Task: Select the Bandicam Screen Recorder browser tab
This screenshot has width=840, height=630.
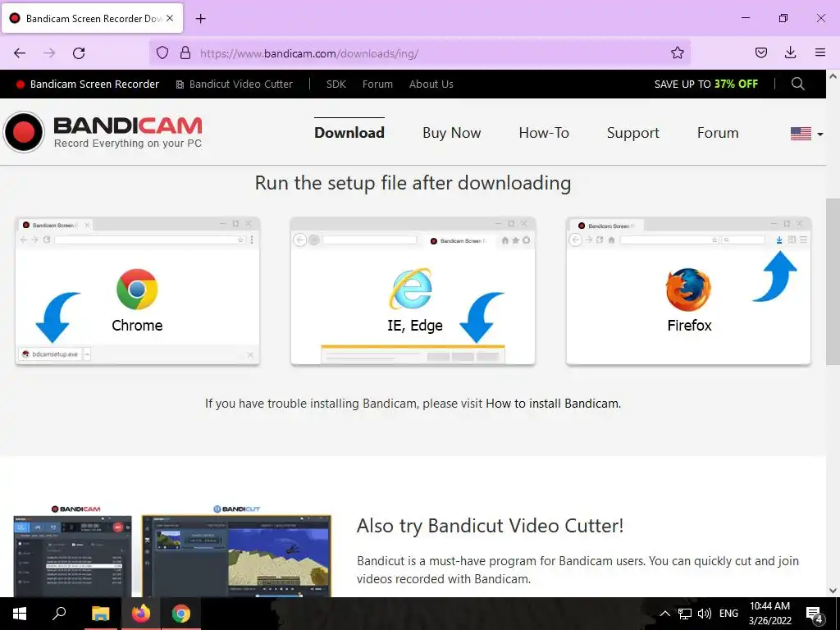Action: point(93,18)
